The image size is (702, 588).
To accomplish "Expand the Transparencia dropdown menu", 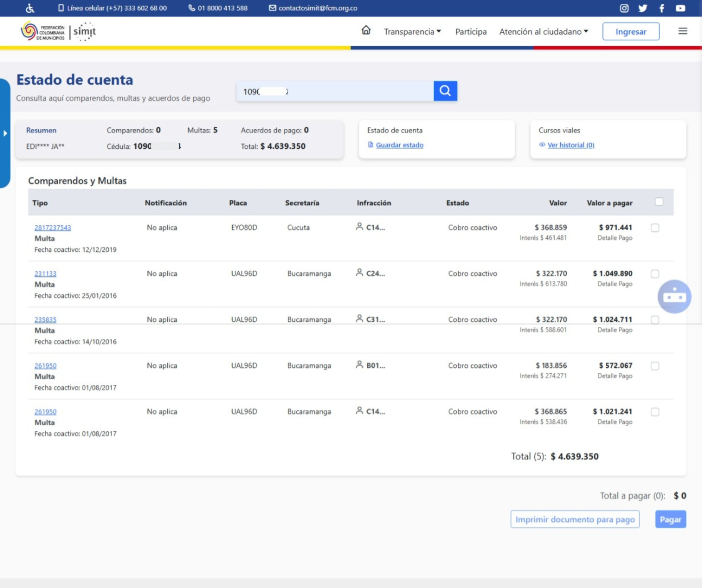I will pyautogui.click(x=412, y=32).
